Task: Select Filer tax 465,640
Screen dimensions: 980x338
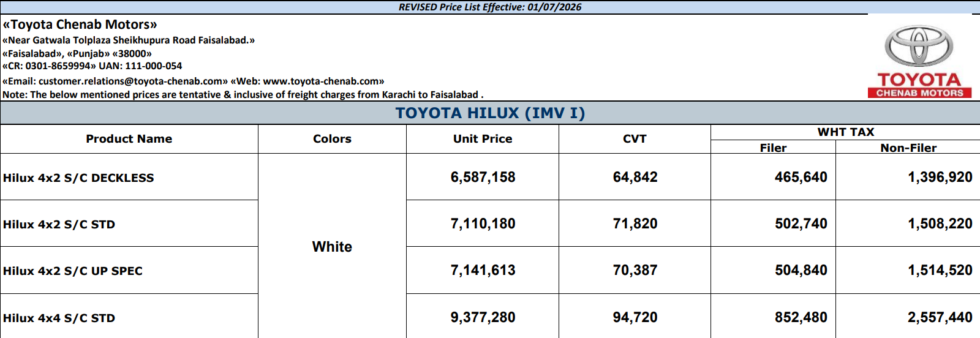Action: (801, 178)
